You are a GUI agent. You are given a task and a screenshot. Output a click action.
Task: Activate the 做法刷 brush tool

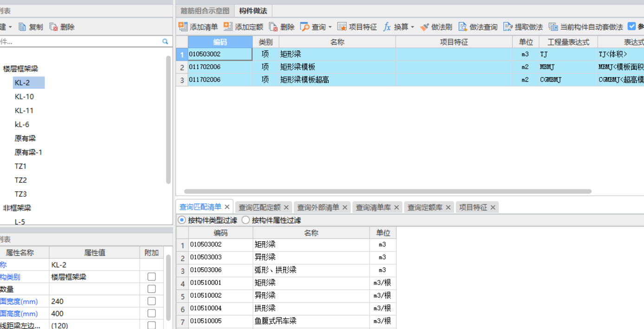[424, 27]
